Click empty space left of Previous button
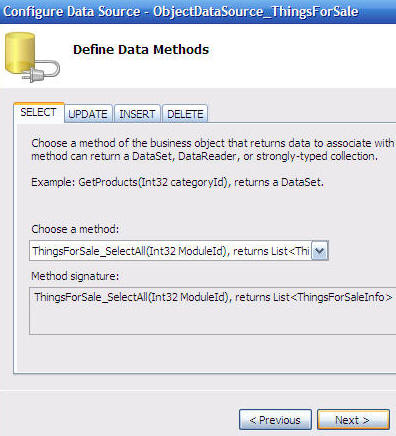396x436 pixels. [x=120, y=420]
